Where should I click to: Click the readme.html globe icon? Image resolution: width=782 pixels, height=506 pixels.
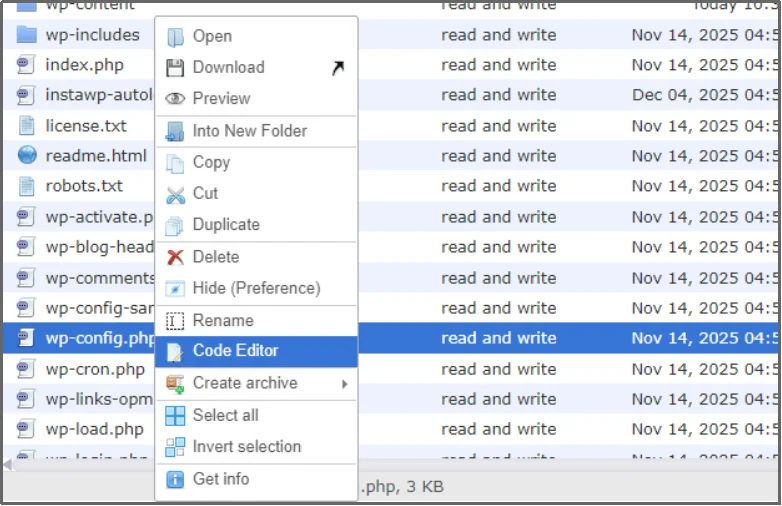[x=27, y=156]
